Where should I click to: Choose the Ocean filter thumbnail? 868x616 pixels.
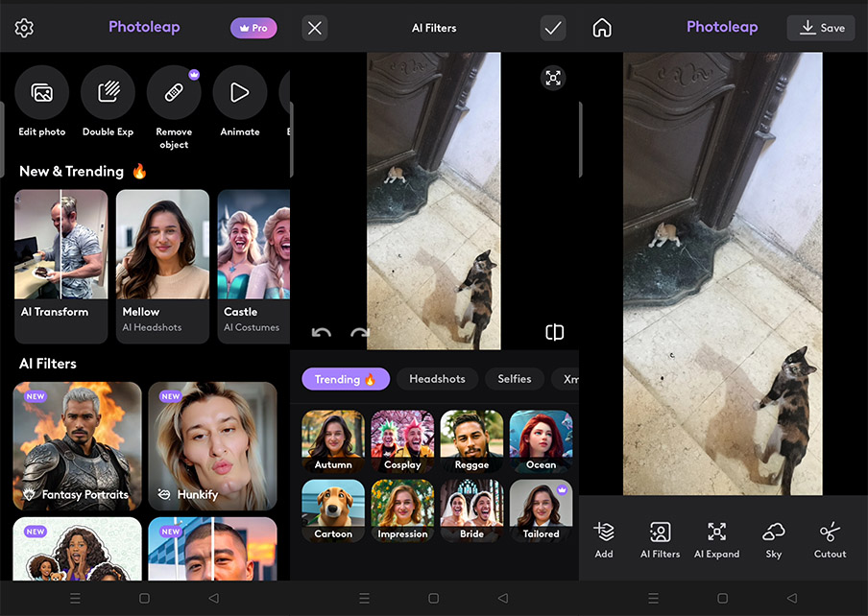coord(541,441)
